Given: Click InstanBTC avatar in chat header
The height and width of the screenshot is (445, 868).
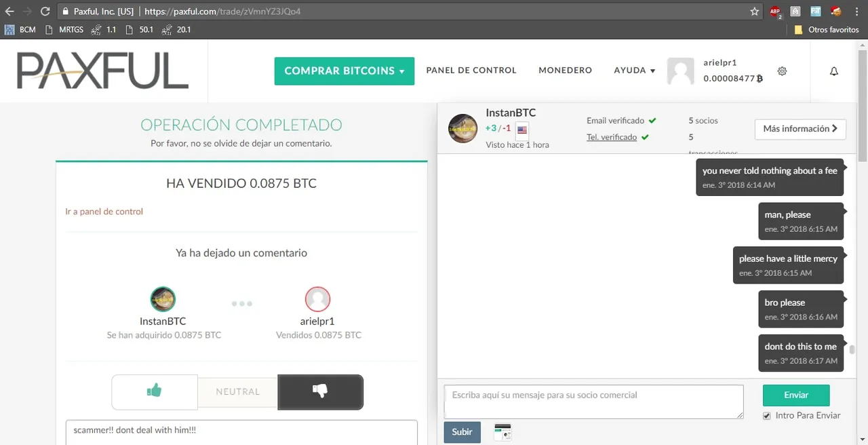Looking at the screenshot, I should 463,128.
